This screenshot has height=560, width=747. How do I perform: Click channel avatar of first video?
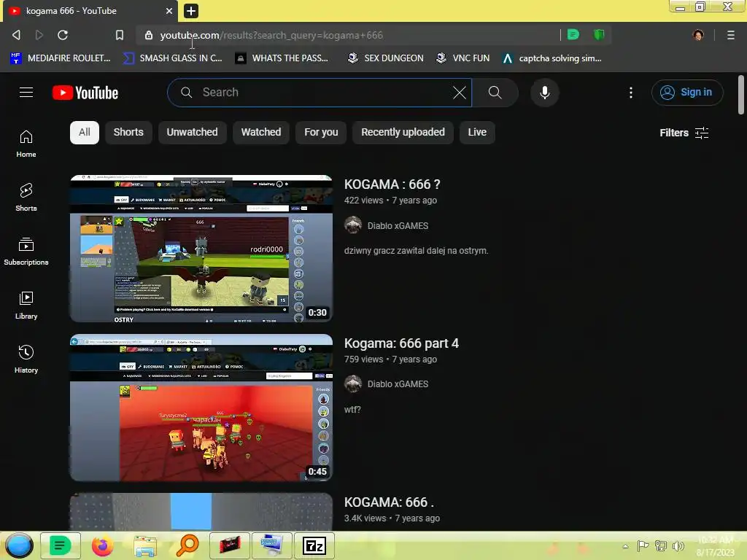click(353, 225)
